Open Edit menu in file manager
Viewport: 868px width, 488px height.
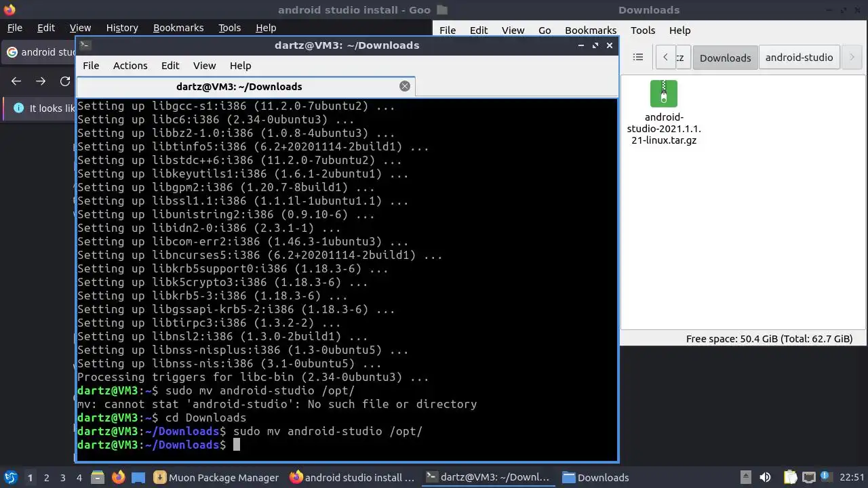[x=479, y=30]
